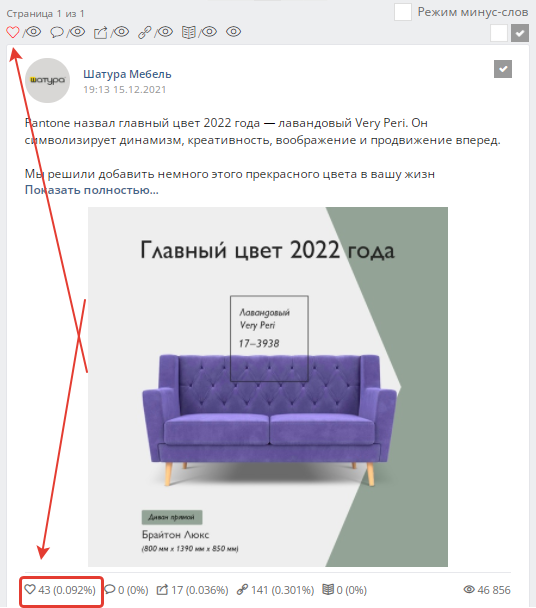Open the post timestamp 19:13 15.12.2021
This screenshot has height=608, width=536.
(124, 90)
